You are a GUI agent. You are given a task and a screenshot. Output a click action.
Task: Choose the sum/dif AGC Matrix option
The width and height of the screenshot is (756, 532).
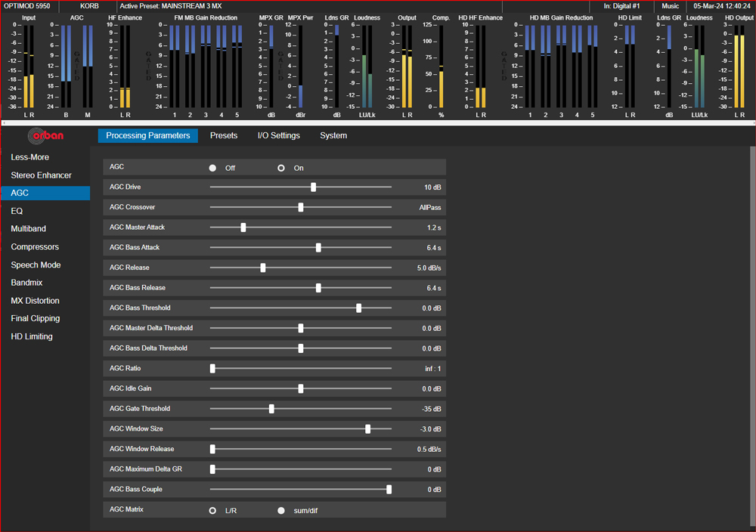[x=281, y=510]
